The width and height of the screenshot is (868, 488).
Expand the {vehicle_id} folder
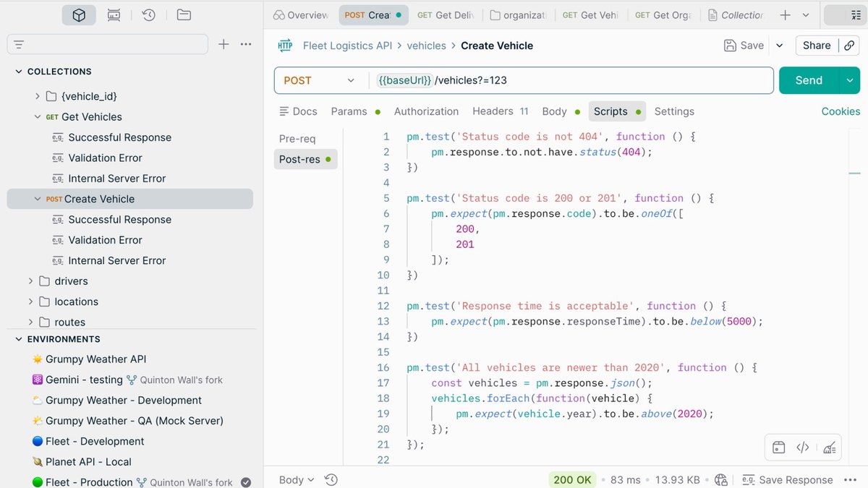38,96
